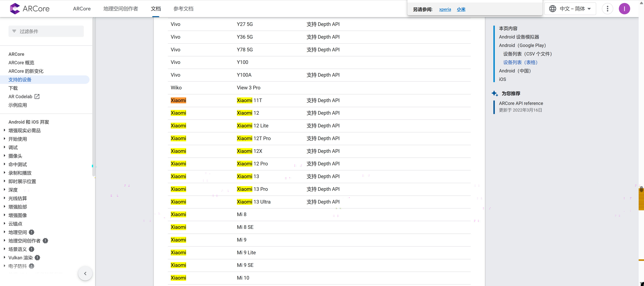This screenshot has height=286, width=644.
Task: Follow the xperia see-also link
Action: click(x=445, y=9)
